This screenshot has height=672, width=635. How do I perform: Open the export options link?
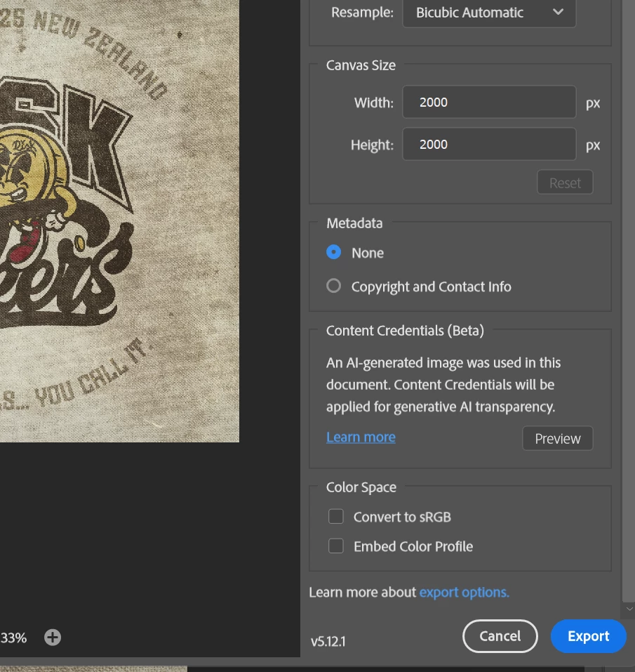pos(464,592)
